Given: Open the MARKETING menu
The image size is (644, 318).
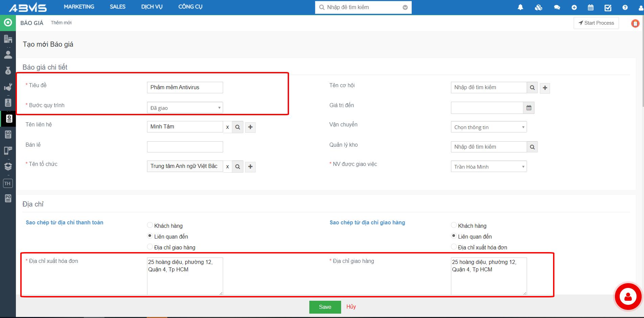Looking at the screenshot, I should 79,7.
